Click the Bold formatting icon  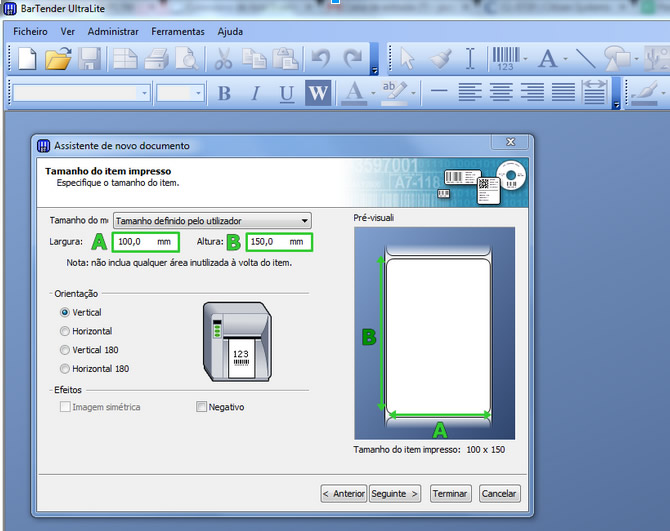(x=224, y=94)
